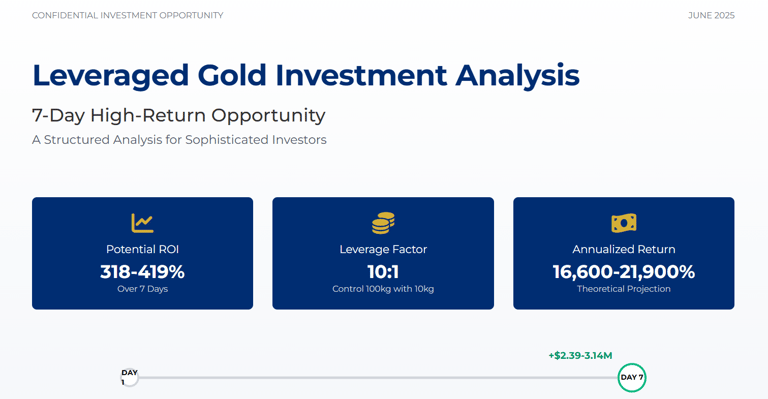Click the +$2.39-3.14M profit label
768x399 pixels.
580,355
